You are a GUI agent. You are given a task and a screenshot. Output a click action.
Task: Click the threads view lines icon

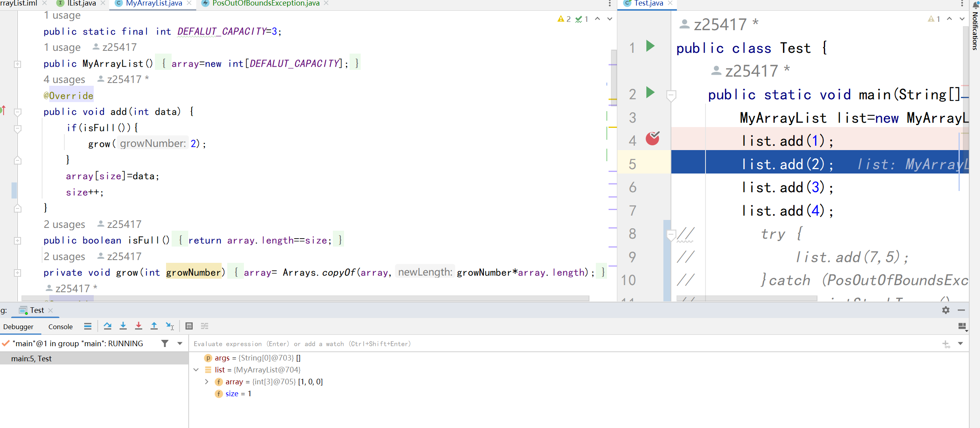[x=88, y=326]
